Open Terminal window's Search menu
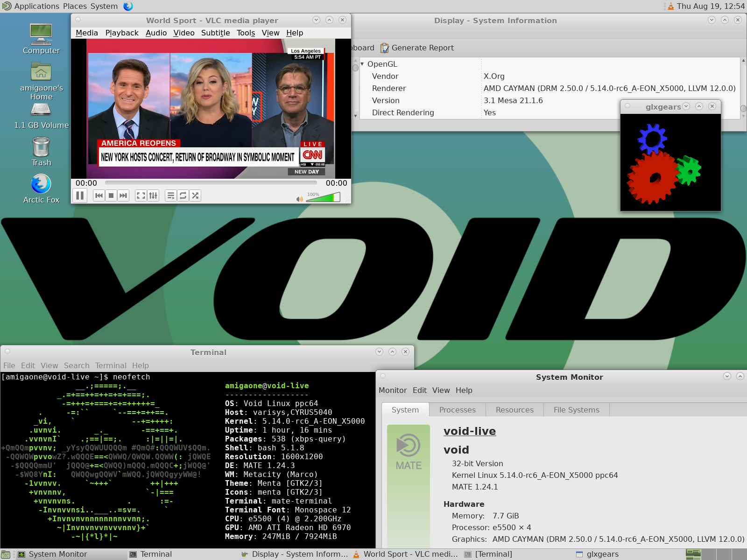The image size is (747, 560). click(x=77, y=365)
